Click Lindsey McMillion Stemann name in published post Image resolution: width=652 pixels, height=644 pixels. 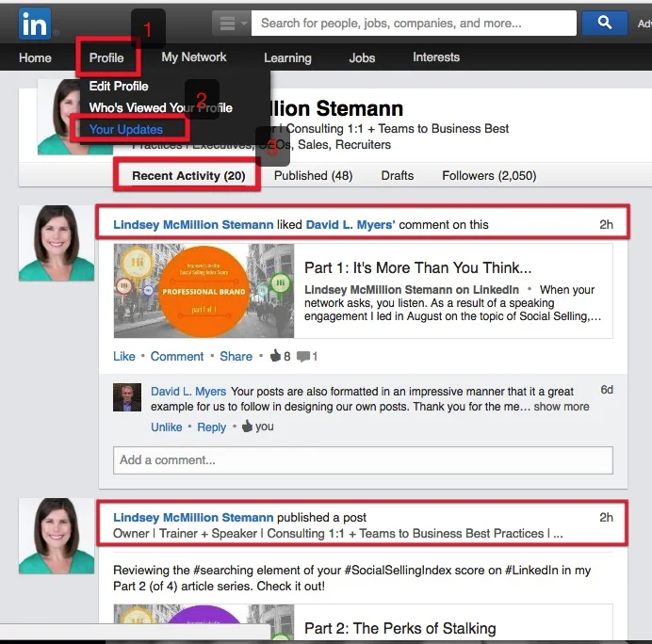coord(193,518)
